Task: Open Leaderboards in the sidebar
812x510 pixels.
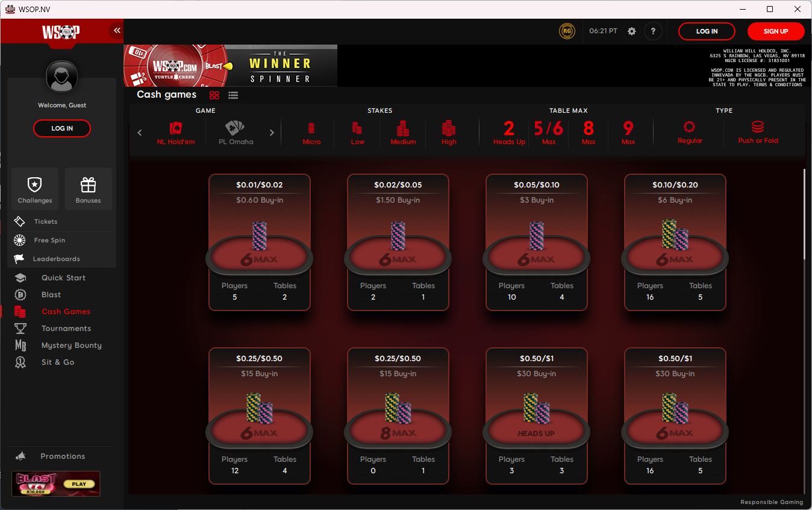Action: click(63, 259)
